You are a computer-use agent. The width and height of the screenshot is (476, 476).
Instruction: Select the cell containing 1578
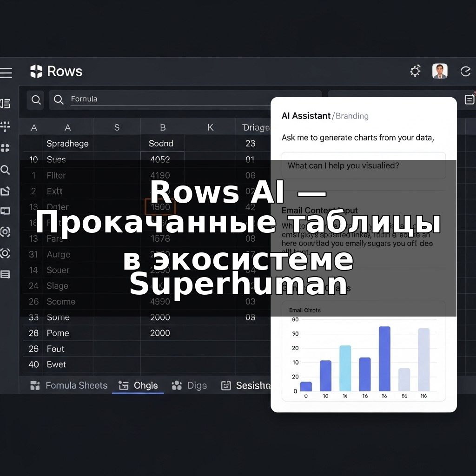tap(160, 238)
